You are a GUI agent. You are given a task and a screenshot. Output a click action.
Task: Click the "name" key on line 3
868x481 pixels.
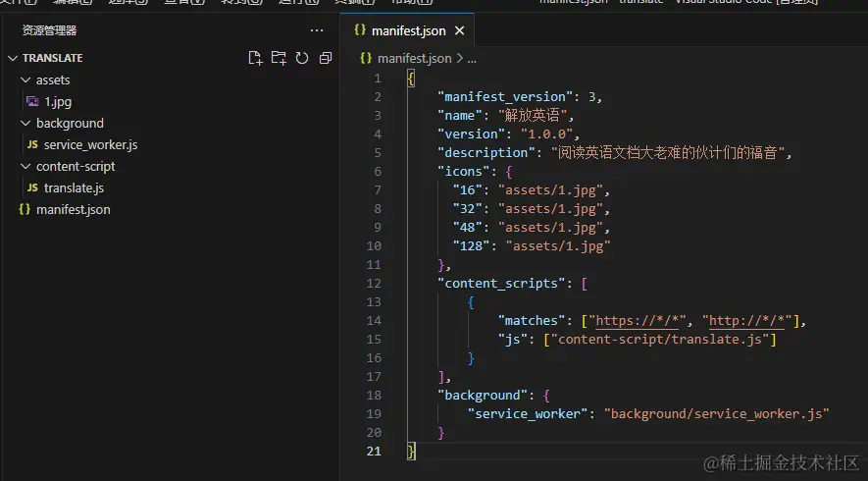coord(459,115)
